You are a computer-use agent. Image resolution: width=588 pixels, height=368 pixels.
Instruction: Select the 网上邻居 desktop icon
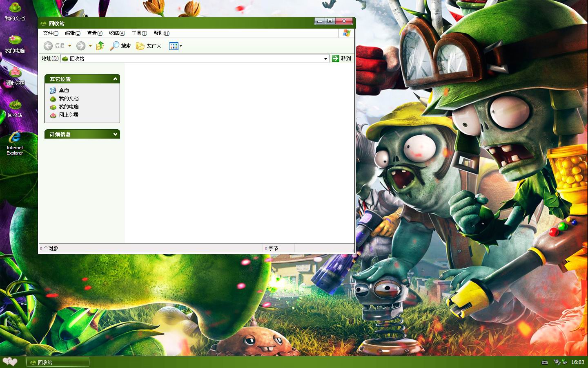point(15,76)
